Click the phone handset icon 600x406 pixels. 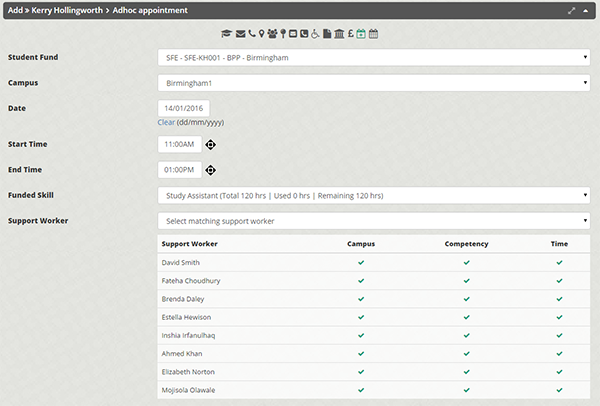click(251, 34)
